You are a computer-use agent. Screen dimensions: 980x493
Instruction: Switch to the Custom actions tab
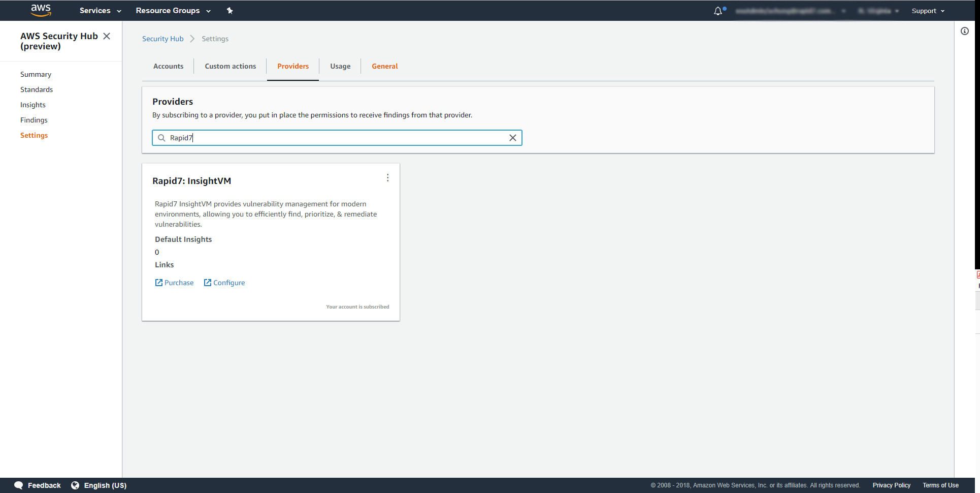pos(230,66)
